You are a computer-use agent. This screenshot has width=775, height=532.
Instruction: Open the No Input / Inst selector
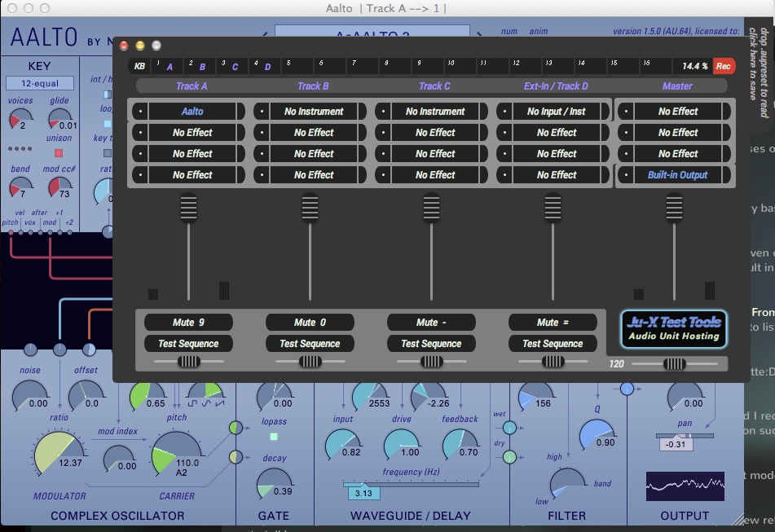(556, 111)
